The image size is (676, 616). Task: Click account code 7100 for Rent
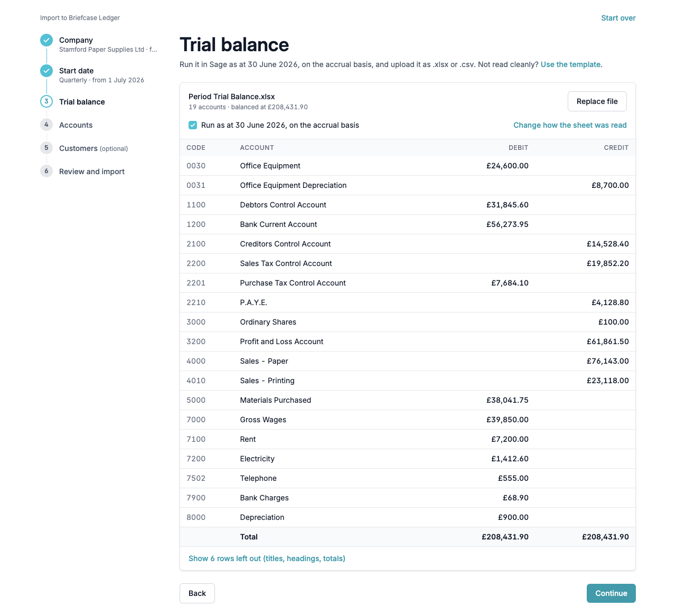pyautogui.click(x=196, y=439)
